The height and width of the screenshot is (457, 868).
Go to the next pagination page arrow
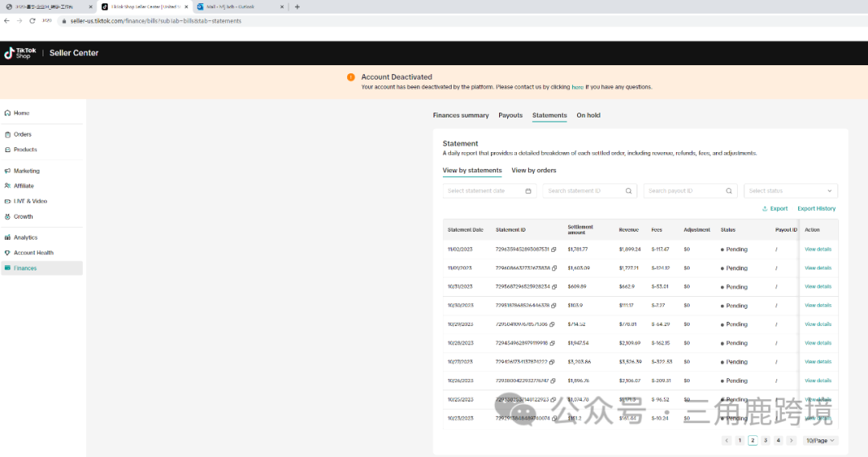coord(791,441)
